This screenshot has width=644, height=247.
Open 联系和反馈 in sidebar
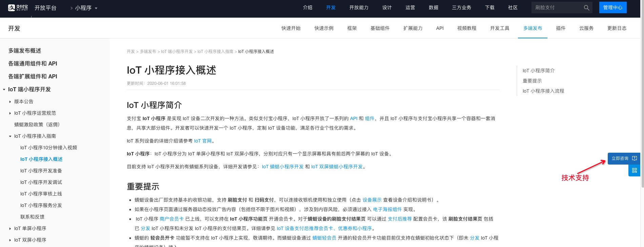point(32,217)
